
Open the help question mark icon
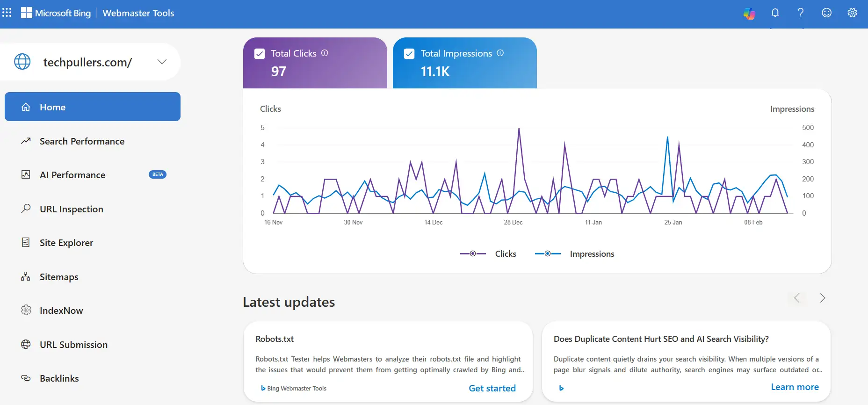[801, 13]
